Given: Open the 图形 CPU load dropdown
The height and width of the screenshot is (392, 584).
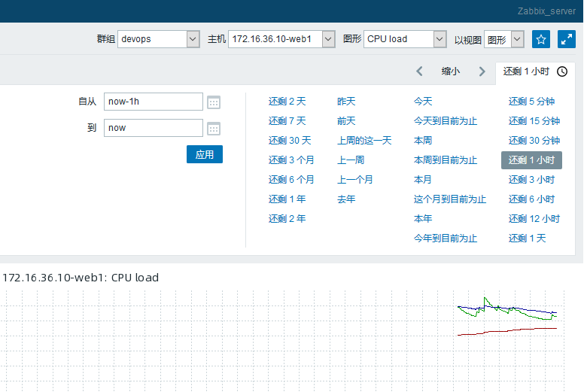Looking at the screenshot, I should click(405, 39).
